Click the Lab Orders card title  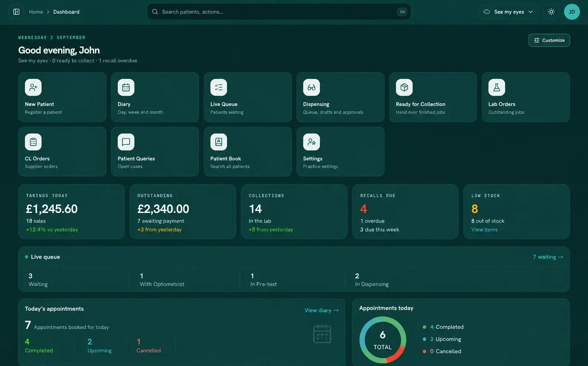coord(502,104)
